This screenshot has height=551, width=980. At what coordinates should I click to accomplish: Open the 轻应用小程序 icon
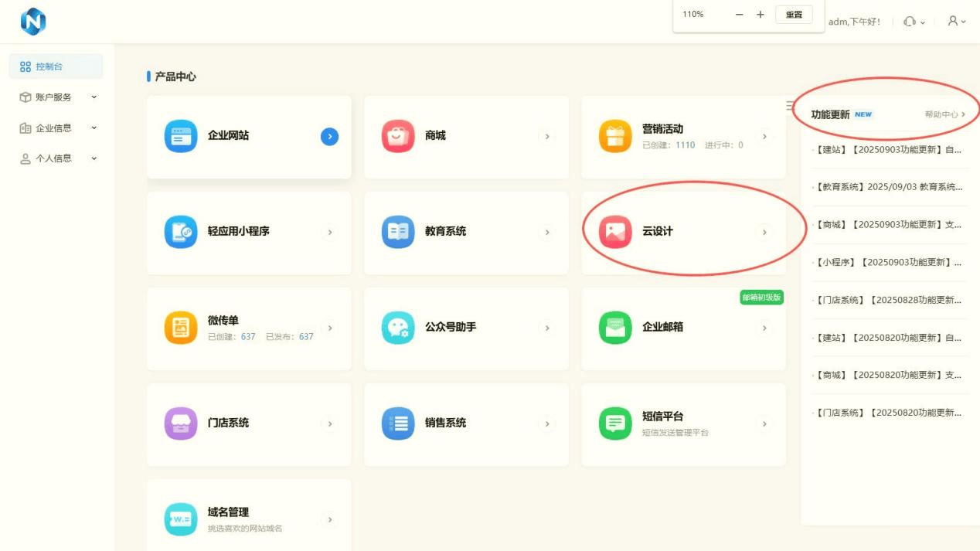click(x=181, y=232)
